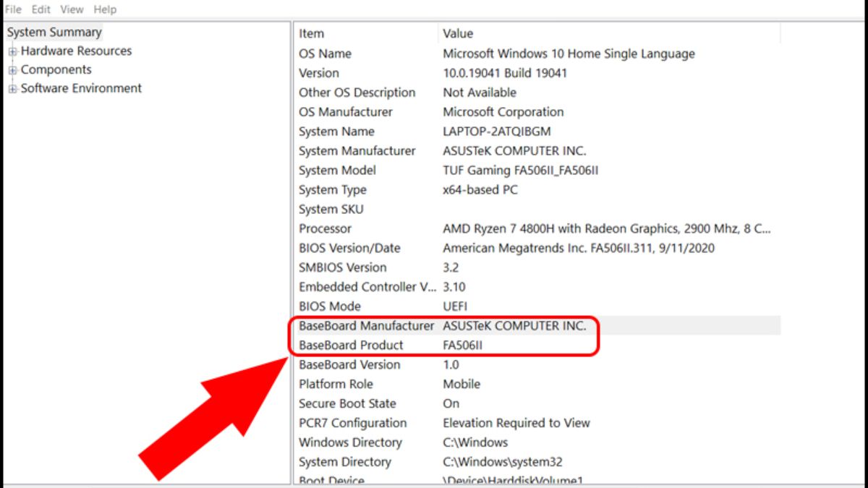Select the BaseBoard Product row
The image size is (868, 488).
pos(537,346)
